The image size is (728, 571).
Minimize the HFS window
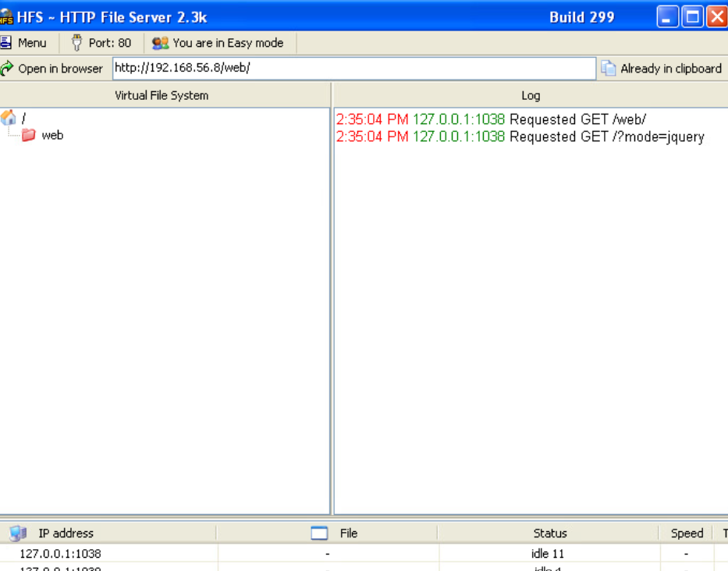[x=668, y=17]
